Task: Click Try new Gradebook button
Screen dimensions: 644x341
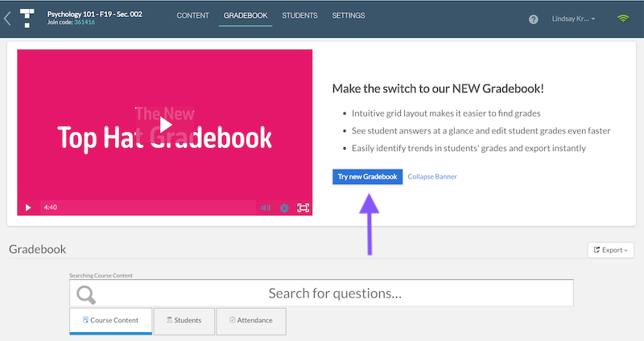Action: click(x=368, y=177)
